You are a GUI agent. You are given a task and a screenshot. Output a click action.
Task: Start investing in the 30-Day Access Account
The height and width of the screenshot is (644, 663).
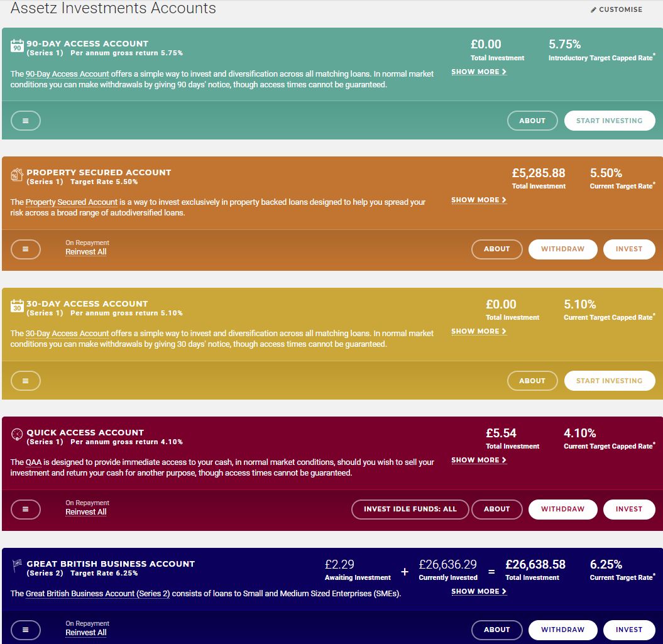610,381
